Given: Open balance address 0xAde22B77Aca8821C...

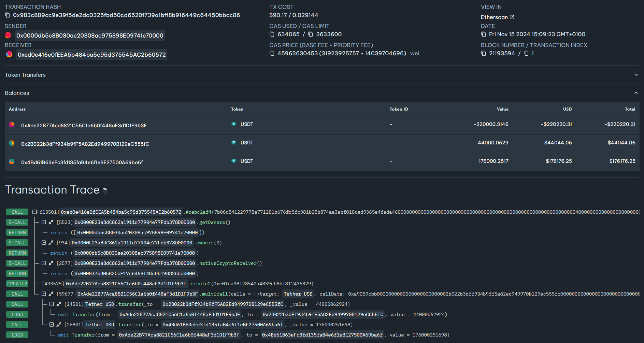Looking at the screenshot, I should [84, 125].
